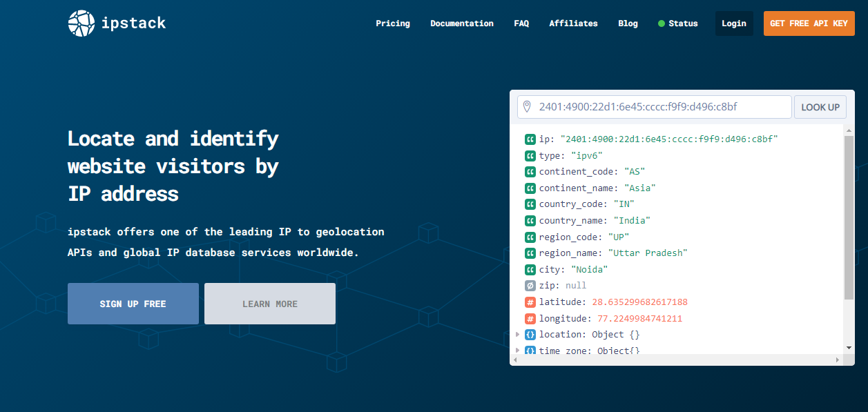
Task: Click the ipstack globe logo
Action: 81,23
